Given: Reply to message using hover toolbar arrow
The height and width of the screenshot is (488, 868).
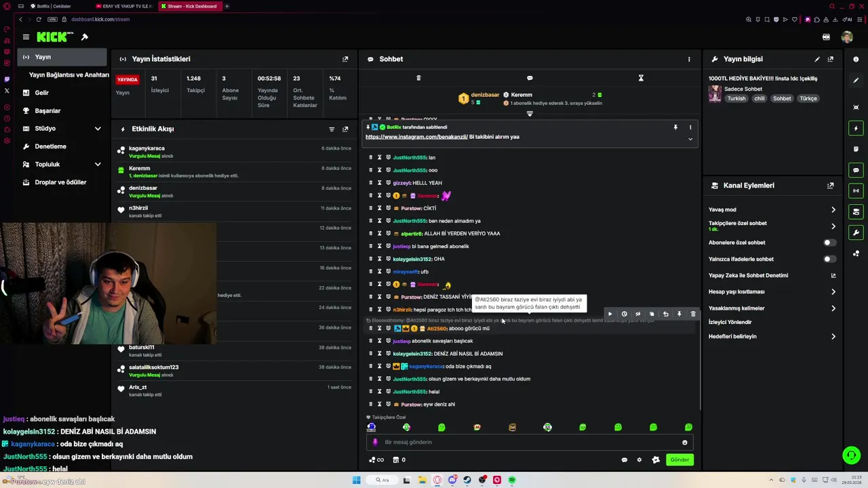Looking at the screenshot, I should [665, 314].
